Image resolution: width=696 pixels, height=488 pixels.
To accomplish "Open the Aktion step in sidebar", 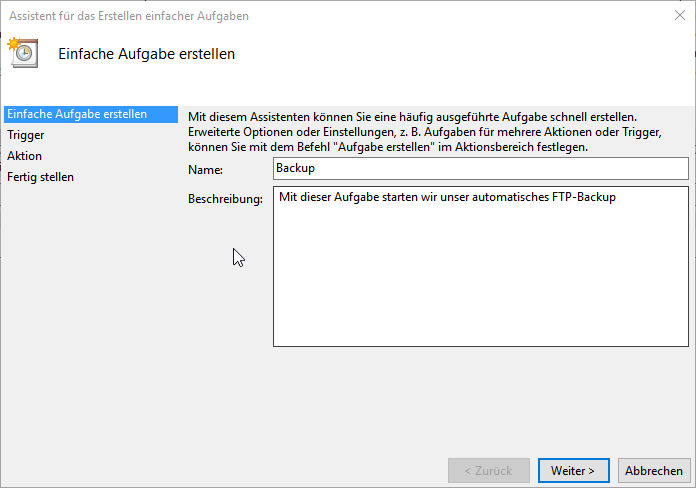I will point(25,156).
